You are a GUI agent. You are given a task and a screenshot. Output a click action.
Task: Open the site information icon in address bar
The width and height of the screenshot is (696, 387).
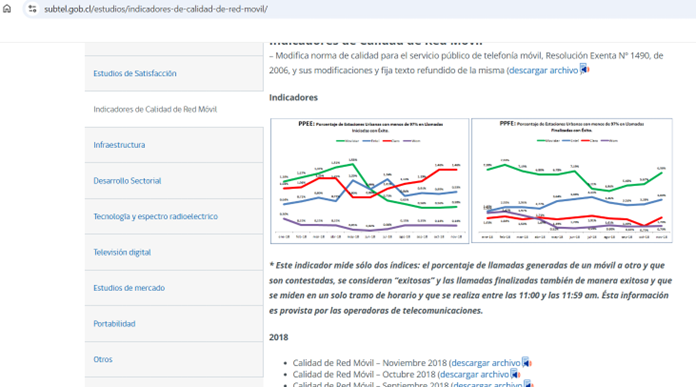click(x=32, y=8)
